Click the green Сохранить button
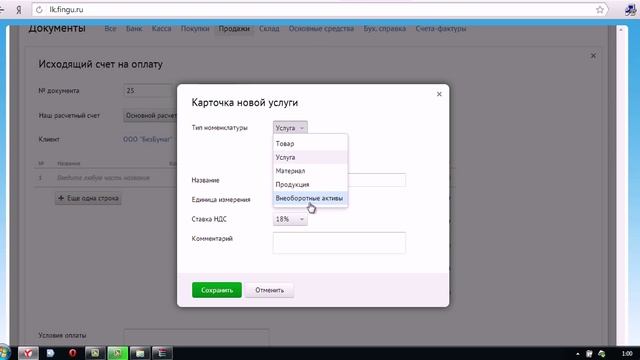Viewport: 640px width, 360px height. tap(217, 290)
